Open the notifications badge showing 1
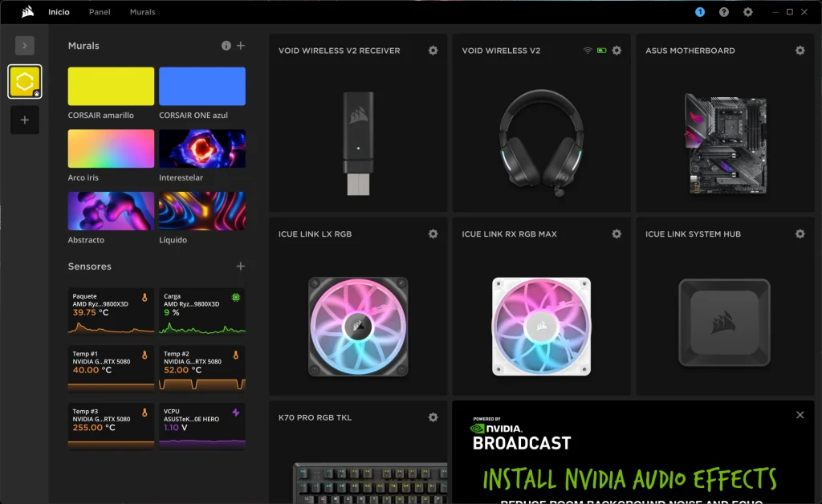Viewport: 822px width, 504px height. tap(700, 12)
